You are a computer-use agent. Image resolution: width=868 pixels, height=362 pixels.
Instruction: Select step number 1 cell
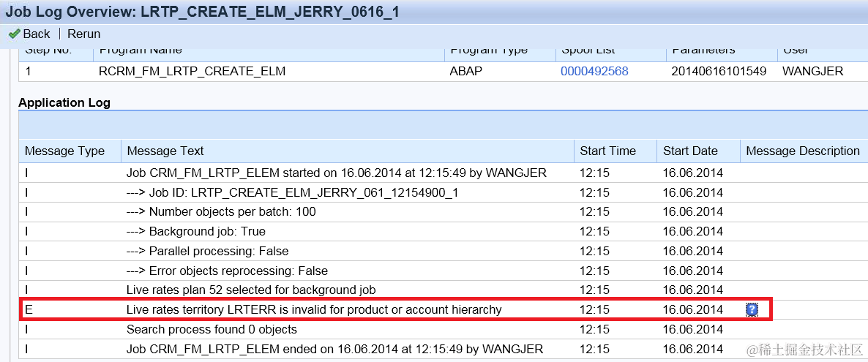56,71
